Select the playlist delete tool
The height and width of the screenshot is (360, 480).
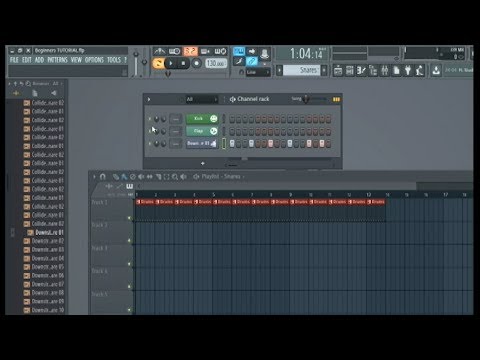[x=133, y=177]
